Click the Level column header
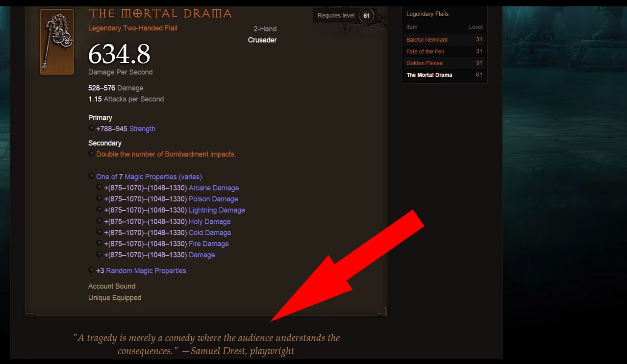Image resolution: width=627 pixels, height=364 pixels. (476, 27)
